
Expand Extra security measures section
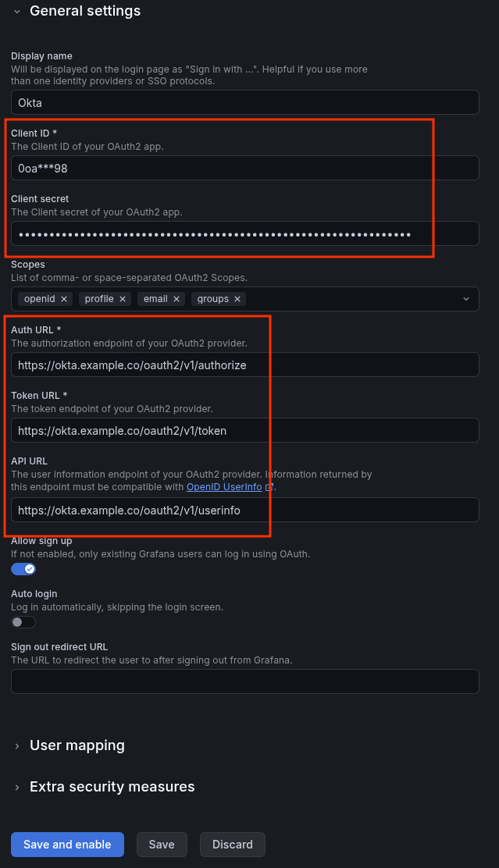tap(112, 787)
